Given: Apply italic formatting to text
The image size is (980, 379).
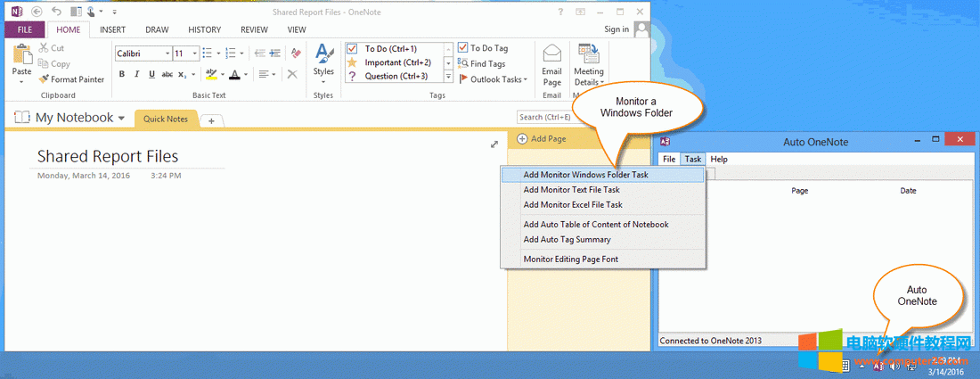Looking at the screenshot, I should coord(137,75).
